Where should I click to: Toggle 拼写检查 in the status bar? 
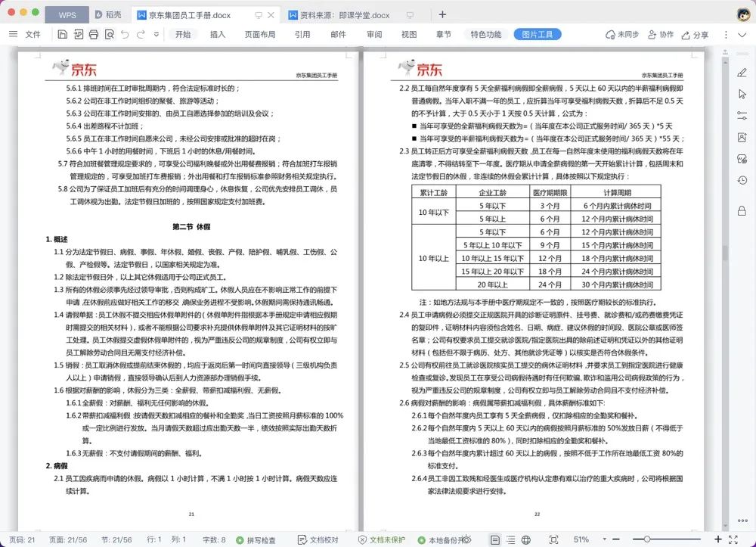pyautogui.click(x=256, y=539)
